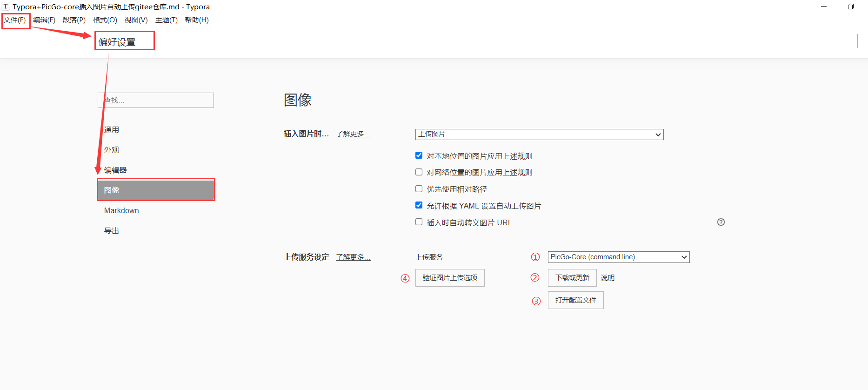Click the 验证图片上传选项 button
This screenshot has height=390, width=868.
pos(450,278)
